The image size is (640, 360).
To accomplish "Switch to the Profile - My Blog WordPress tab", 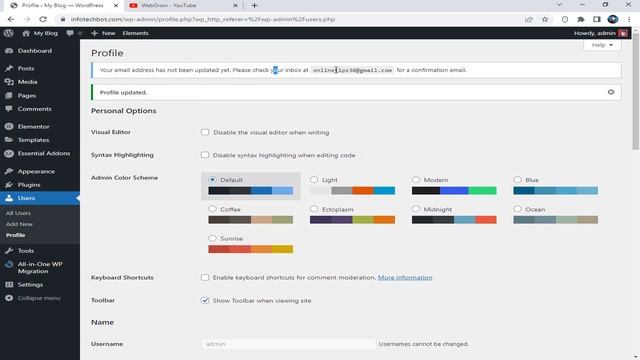I will tap(64, 5).
